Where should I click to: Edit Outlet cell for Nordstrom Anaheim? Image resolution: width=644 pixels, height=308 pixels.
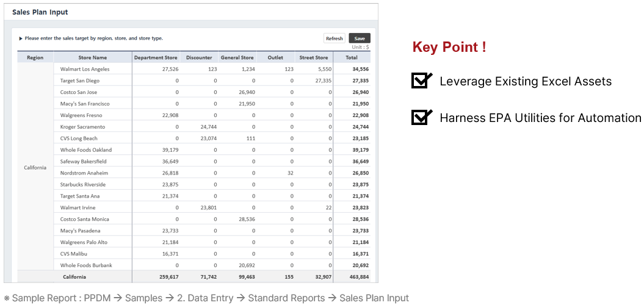(276, 173)
